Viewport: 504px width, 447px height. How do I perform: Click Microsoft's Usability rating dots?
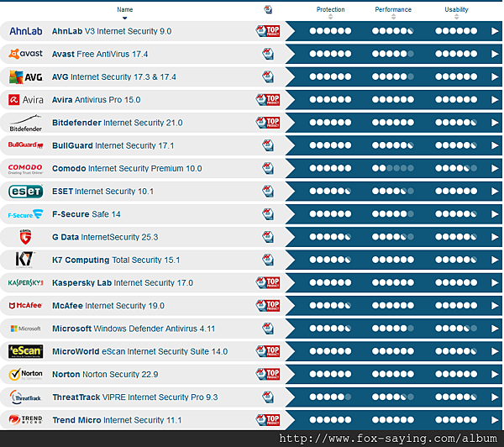[456, 329]
